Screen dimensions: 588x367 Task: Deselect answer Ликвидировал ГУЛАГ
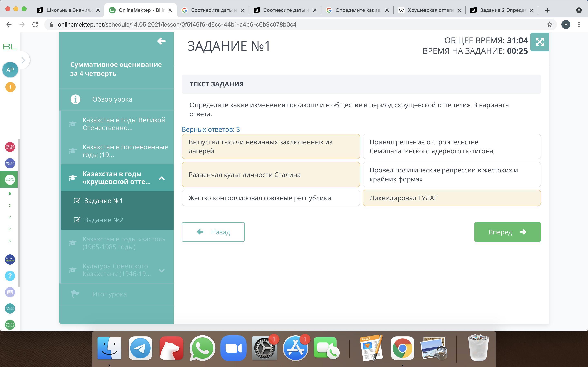(x=451, y=198)
